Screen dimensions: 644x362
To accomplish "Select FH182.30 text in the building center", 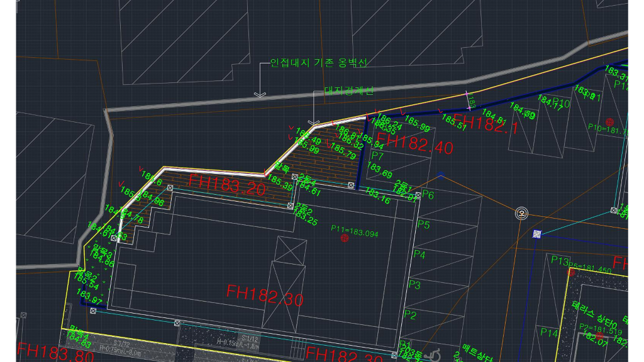I will (x=265, y=294).
